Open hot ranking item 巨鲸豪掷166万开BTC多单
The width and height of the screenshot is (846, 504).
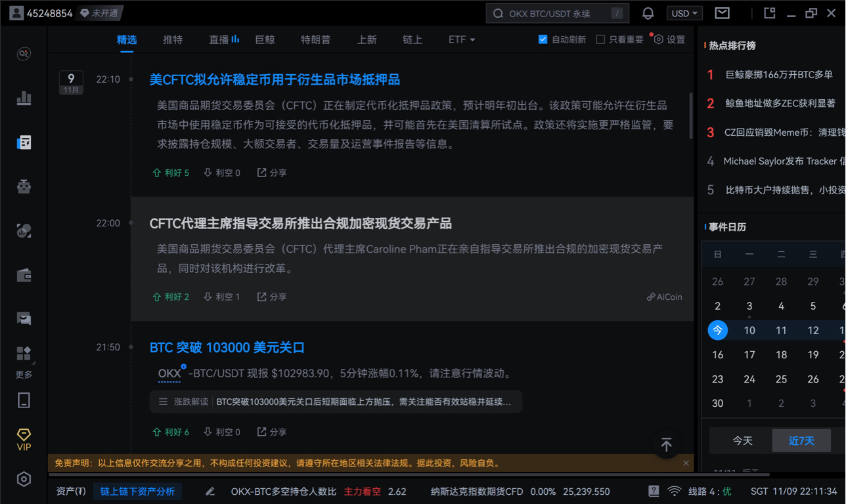(x=778, y=75)
